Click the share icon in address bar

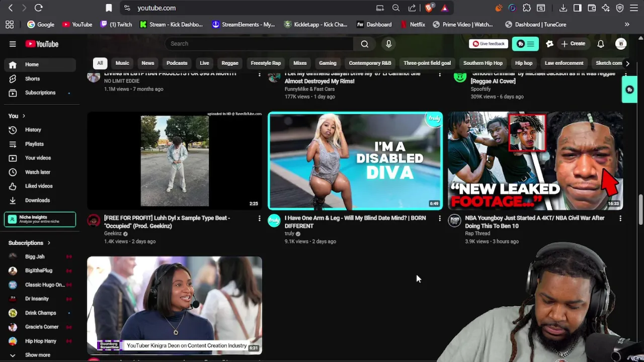tap(412, 8)
